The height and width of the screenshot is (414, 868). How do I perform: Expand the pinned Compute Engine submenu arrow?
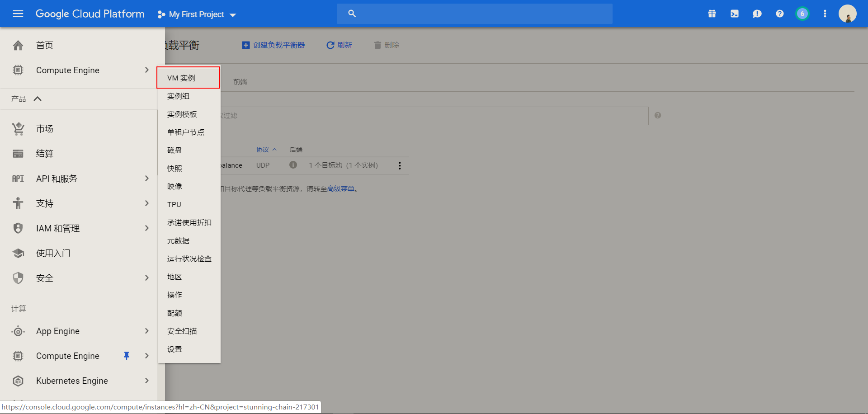tap(146, 356)
